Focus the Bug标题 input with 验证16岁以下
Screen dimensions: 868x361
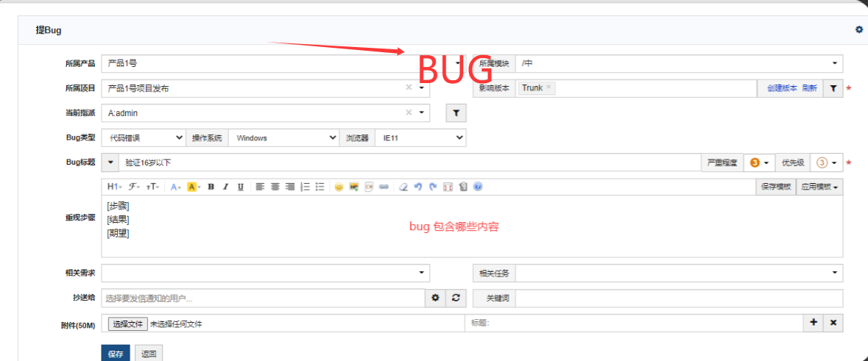point(409,162)
